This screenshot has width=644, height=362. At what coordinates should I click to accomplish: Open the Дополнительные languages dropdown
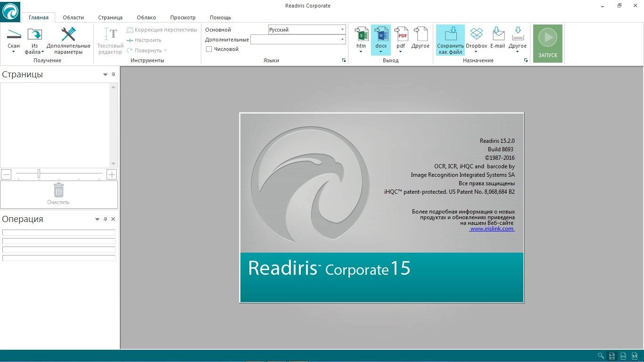point(343,40)
